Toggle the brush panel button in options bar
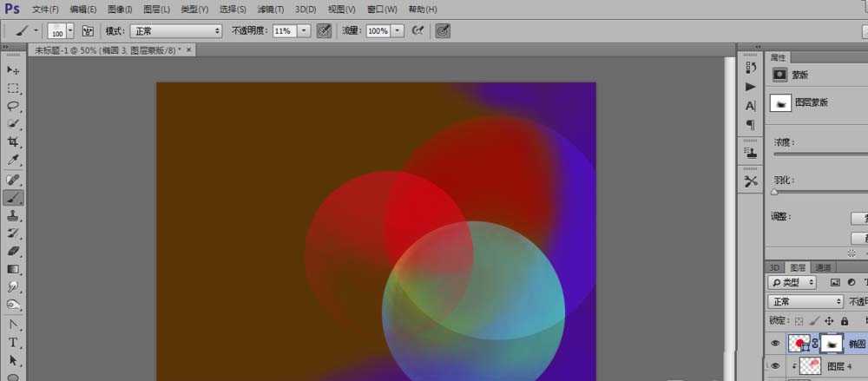The width and height of the screenshot is (868, 381). (88, 30)
